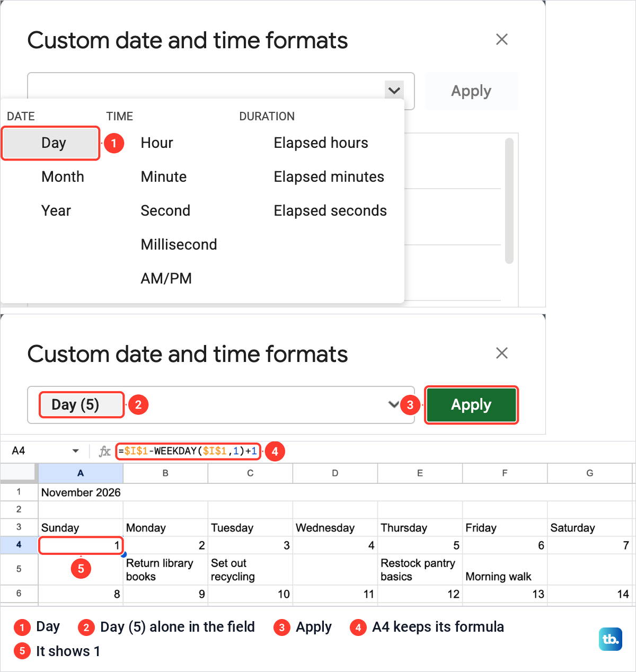Image resolution: width=636 pixels, height=672 pixels.
Task: Select cell A4 showing 1
Action: coord(81,545)
